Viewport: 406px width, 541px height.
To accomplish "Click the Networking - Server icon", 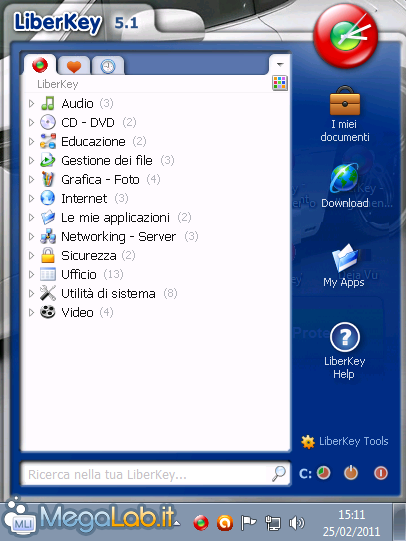I will [48, 236].
